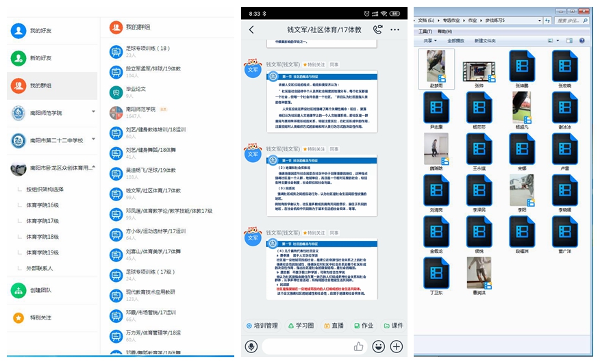Open the 工具(T) menu in Explorer
The height and width of the screenshot is (364, 600).
pyautogui.click(x=425, y=31)
